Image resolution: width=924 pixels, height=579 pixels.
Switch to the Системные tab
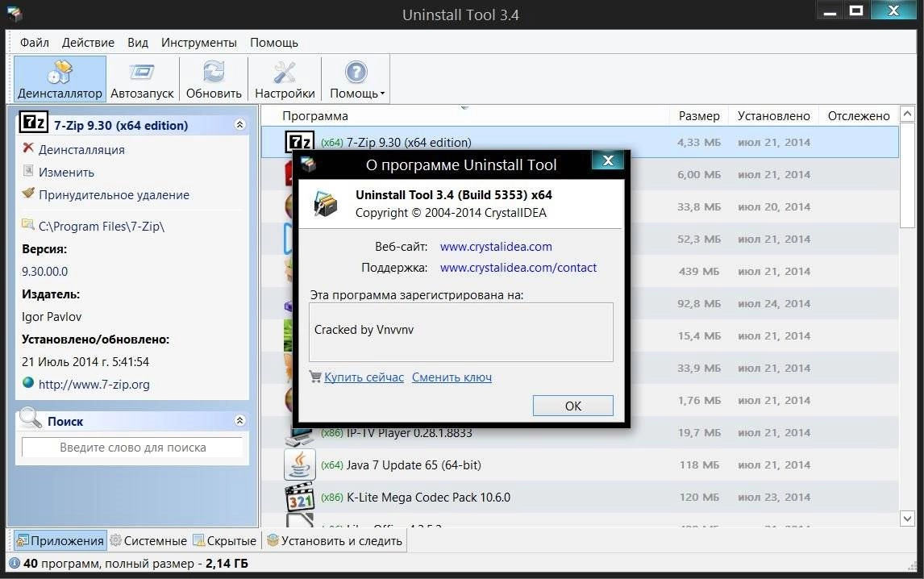148,540
